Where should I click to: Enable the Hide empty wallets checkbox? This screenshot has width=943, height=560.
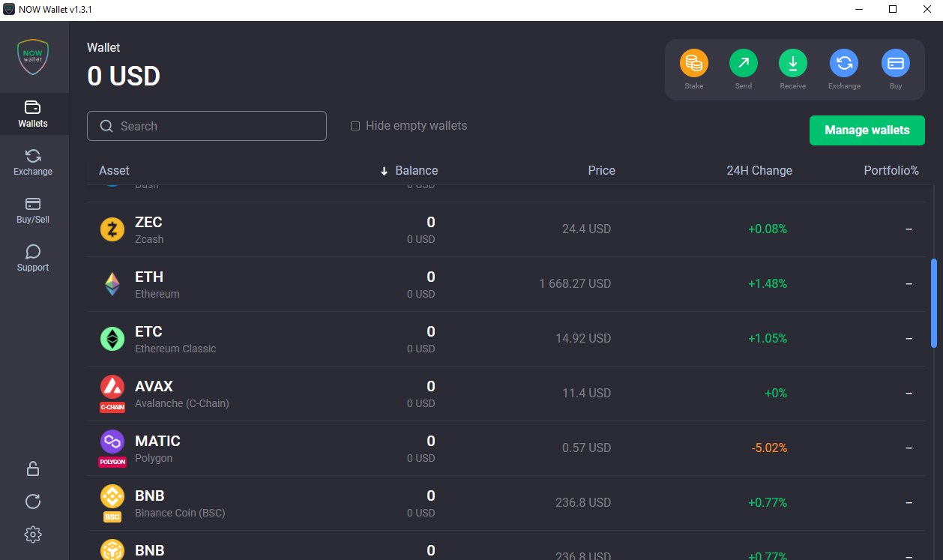click(x=355, y=126)
